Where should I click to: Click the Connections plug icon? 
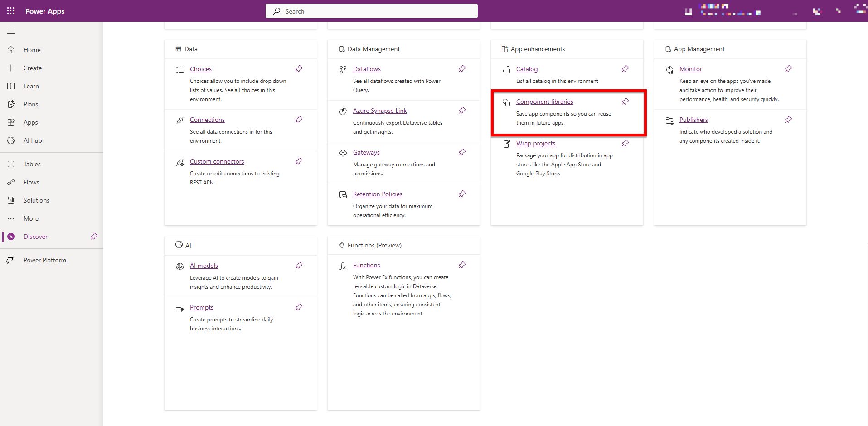180,121
